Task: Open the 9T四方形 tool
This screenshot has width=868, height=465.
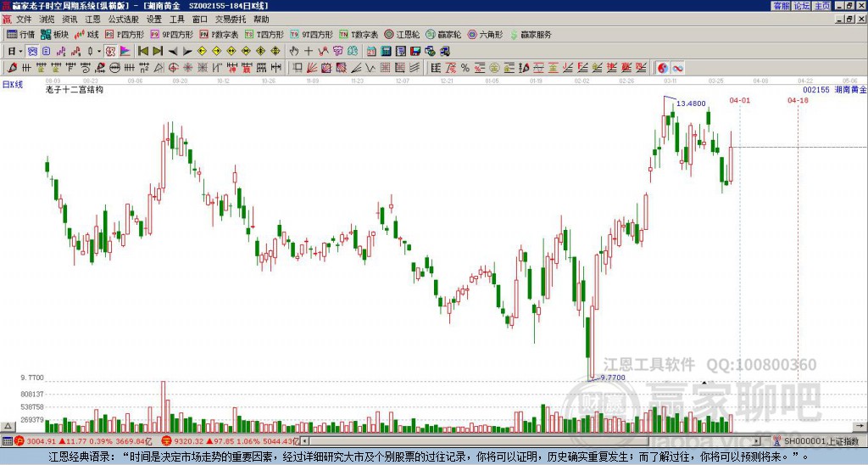Action: [x=312, y=34]
